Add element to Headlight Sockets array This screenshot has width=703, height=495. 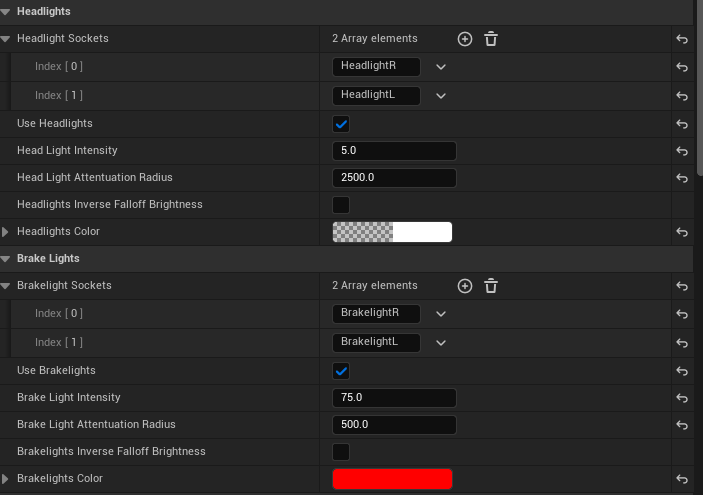click(464, 39)
